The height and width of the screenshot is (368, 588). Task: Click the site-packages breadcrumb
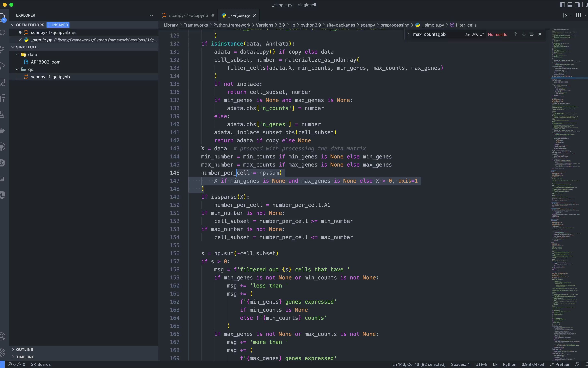pos(340,25)
